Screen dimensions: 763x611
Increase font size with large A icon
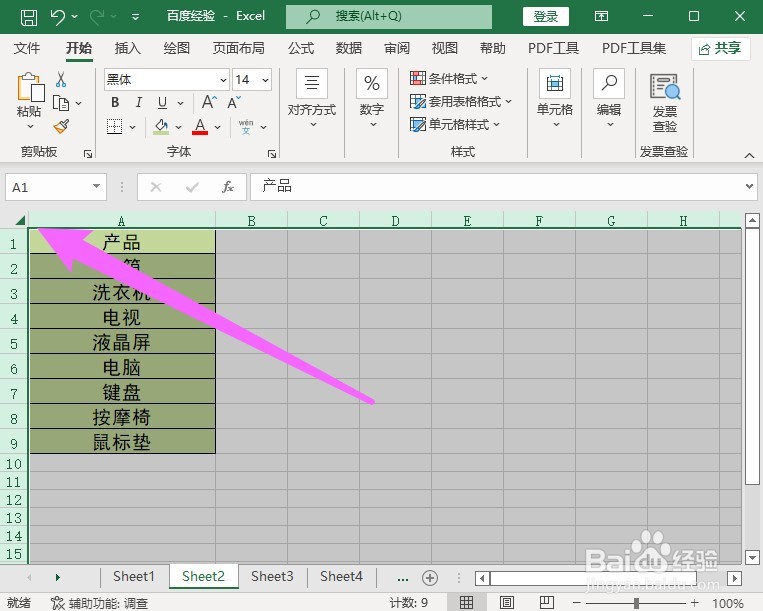(209, 102)
